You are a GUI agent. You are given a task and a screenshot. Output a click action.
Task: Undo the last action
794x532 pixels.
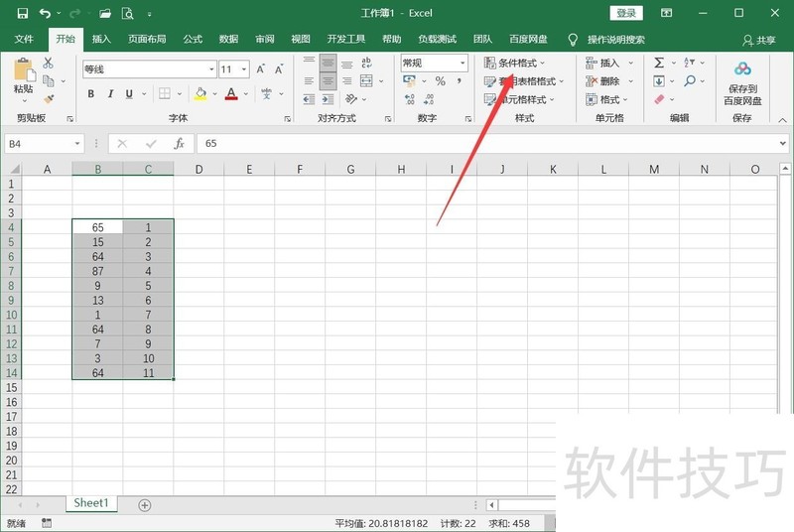45,14
